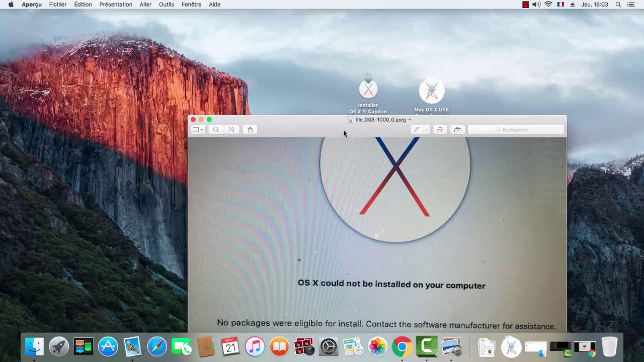
Task: Open the App Store from the Dock
Action: (108, 346)
